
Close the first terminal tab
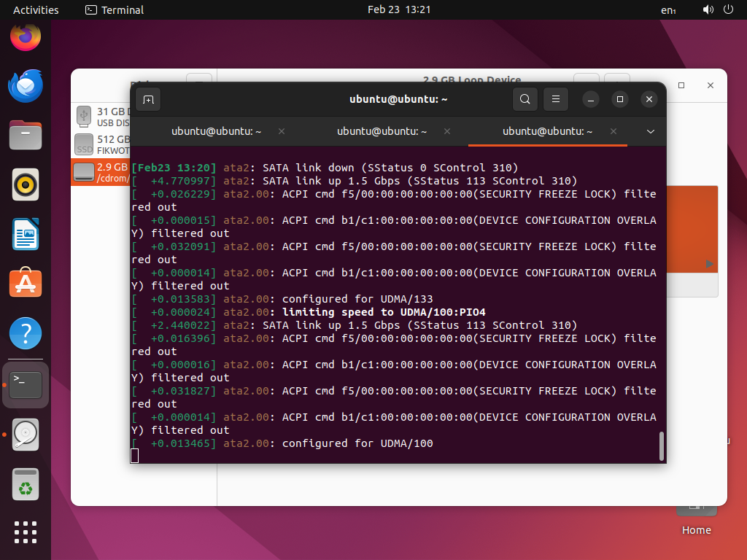(x=281, y=132)
